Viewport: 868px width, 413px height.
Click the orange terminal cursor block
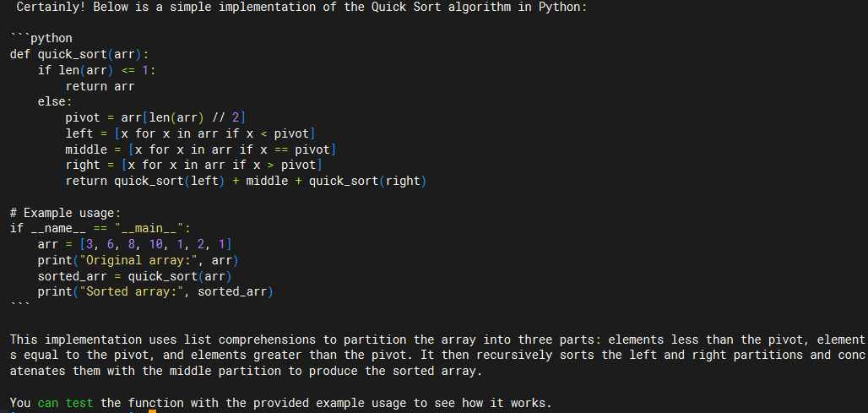152,410
